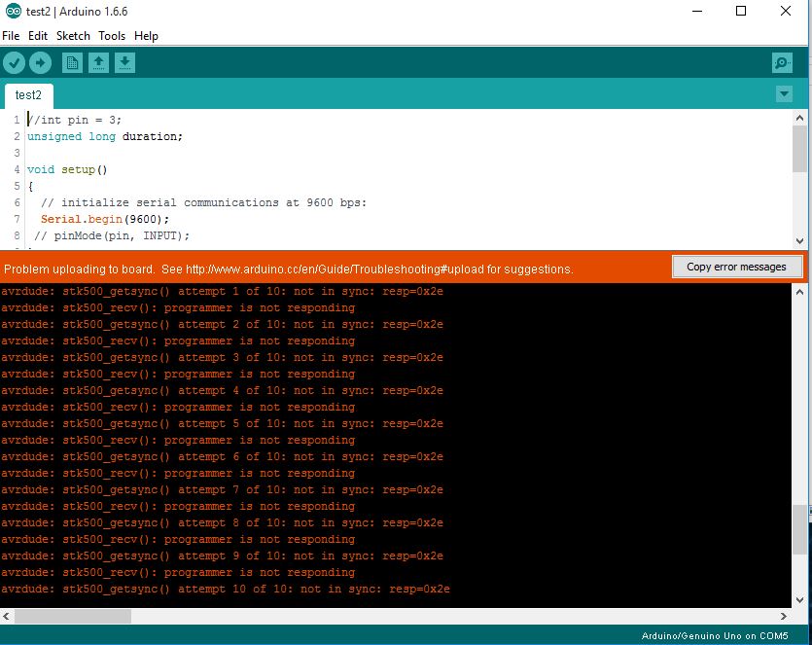Viewport: 812px width, 645px height.
Task: Click the '// initialize serial communications' comment
Action: pos(203,202)
